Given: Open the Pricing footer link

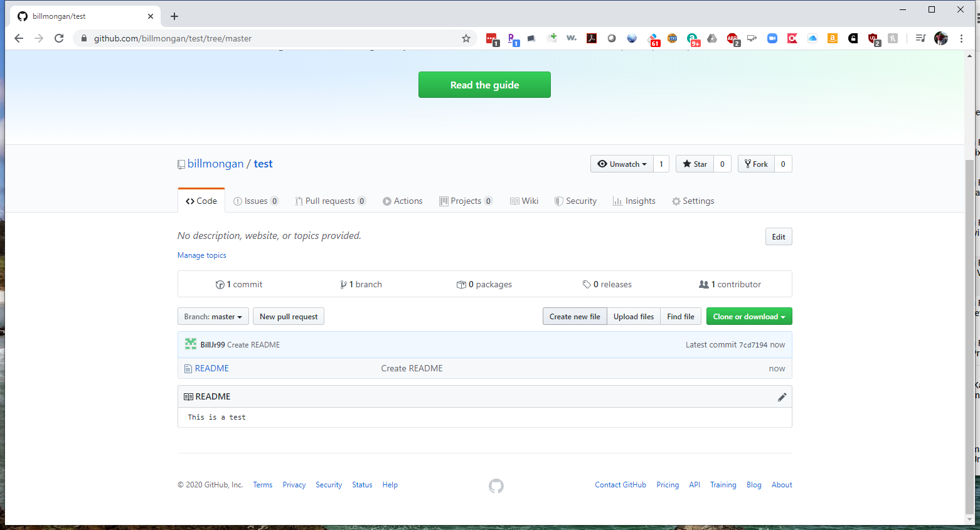Looking at the screenshot, I should 668,485.
